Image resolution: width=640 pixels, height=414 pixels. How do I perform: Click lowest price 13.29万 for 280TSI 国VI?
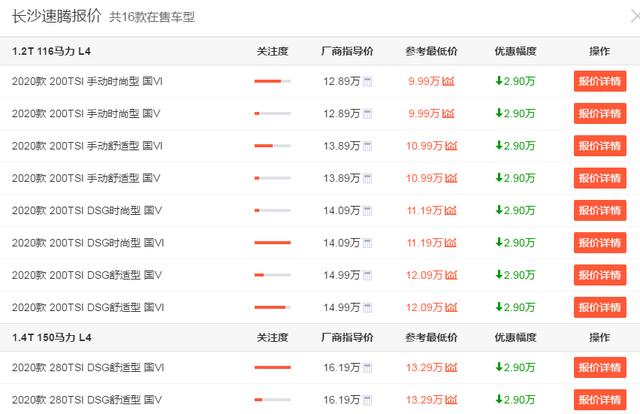[424, 367]
